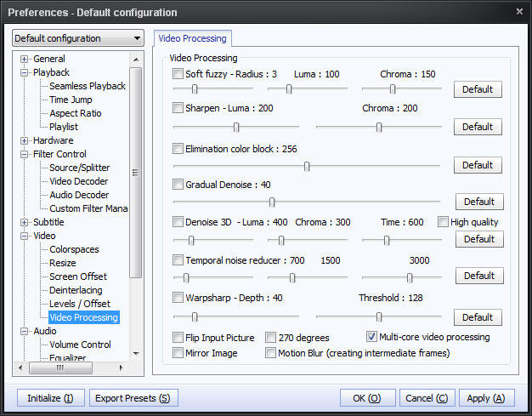Enable Gradual Denoise checkbox
532x416 pixels.
coord(178,185)
